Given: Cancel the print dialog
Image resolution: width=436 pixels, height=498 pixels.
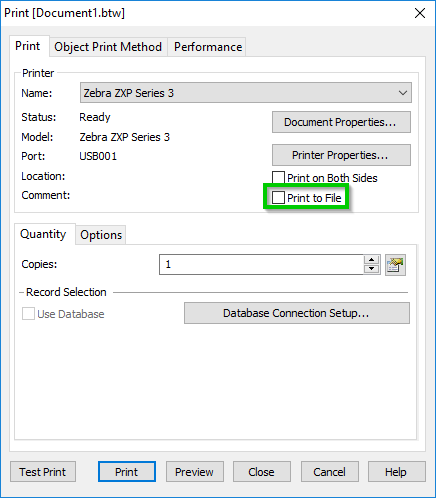Looking at the screenshot, I should coord(330,472).
